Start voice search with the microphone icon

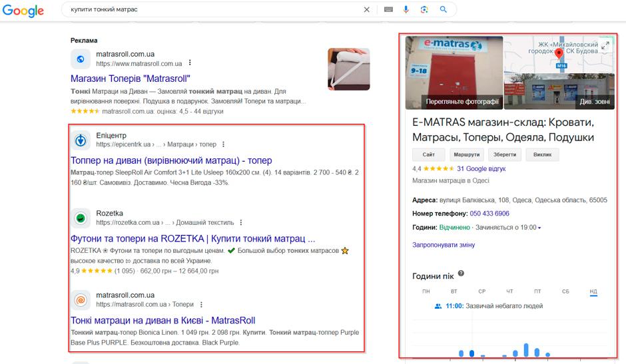pos(406,9)
